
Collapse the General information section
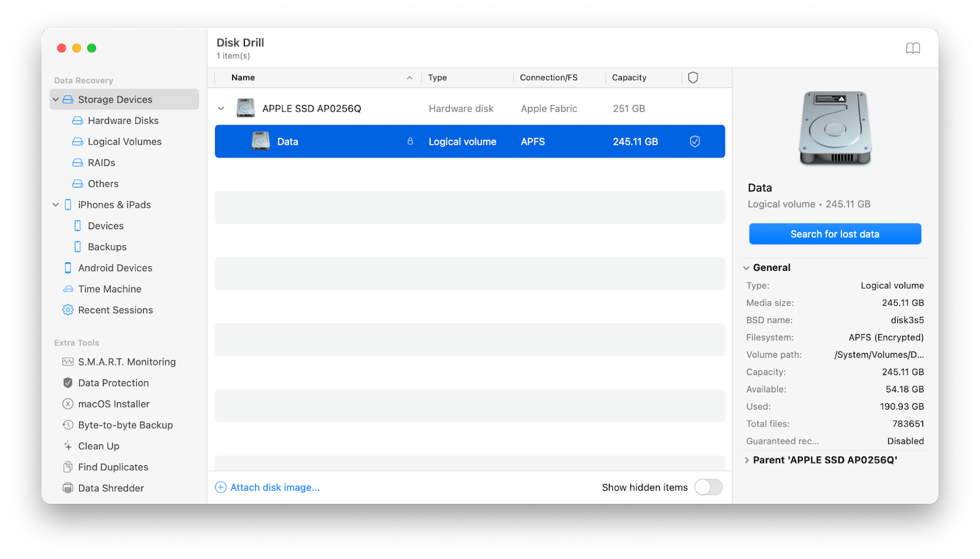click(746, 267)
